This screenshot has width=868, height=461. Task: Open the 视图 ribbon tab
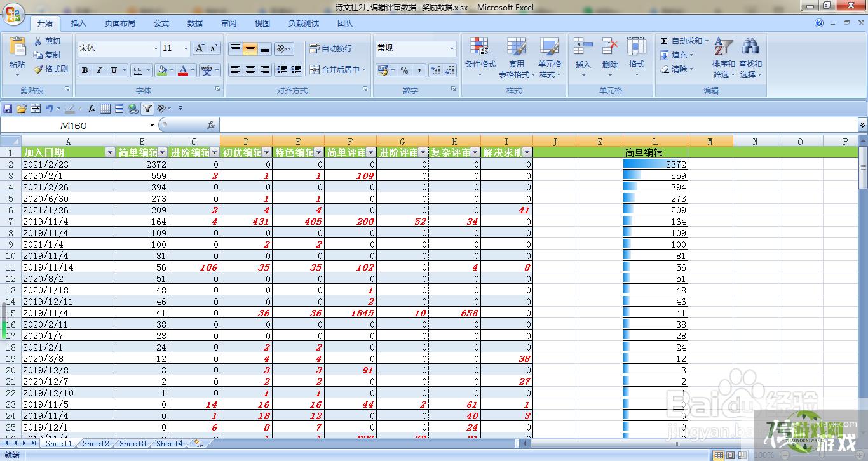pos(262,23)
